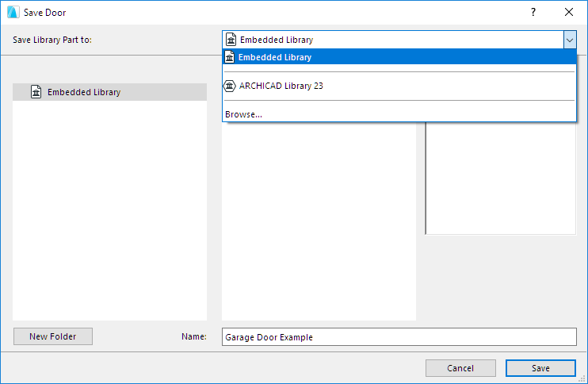Click the Save Library Part to combo box
This screenshot has width=588, height=384.
pyautogui.click(x=399, y=40)
